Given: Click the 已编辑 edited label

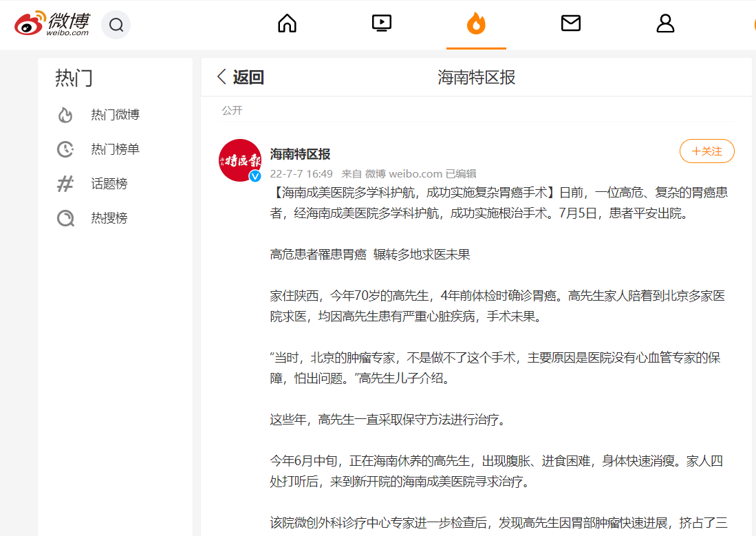Looking at the screenshot, I should (460, 173).
